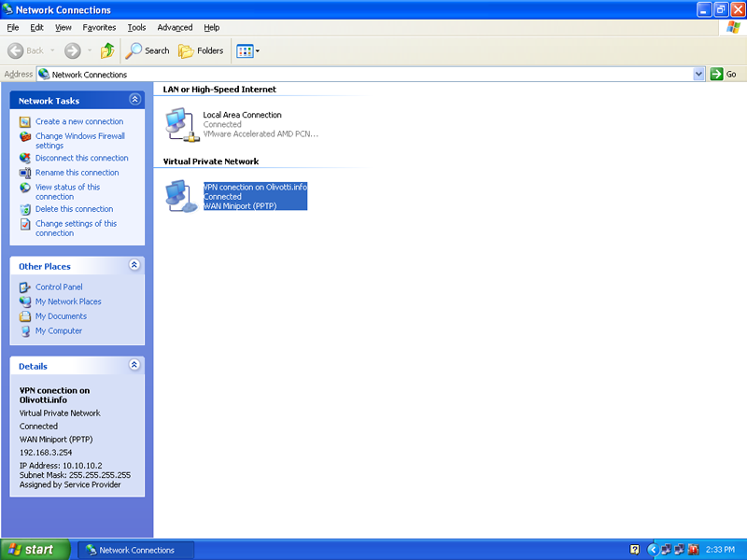Toggle the Folders pane button
Viewport: 747px width, 560px height.
(x=201, y=50)
